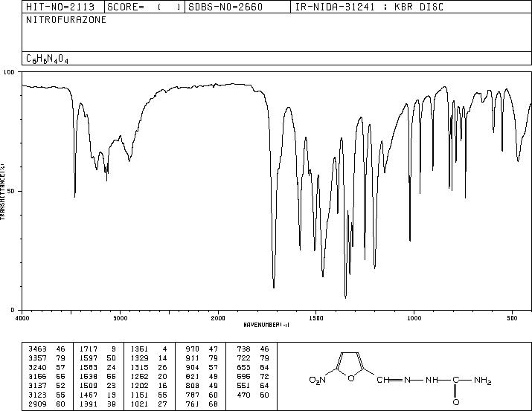Click the furan ring oxygen atom O

click(x=351, y=378)
